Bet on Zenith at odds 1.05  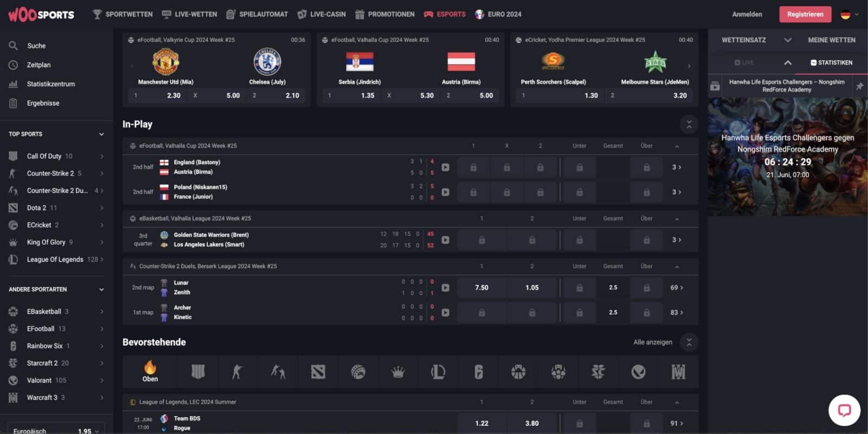[x=532, y=288]
